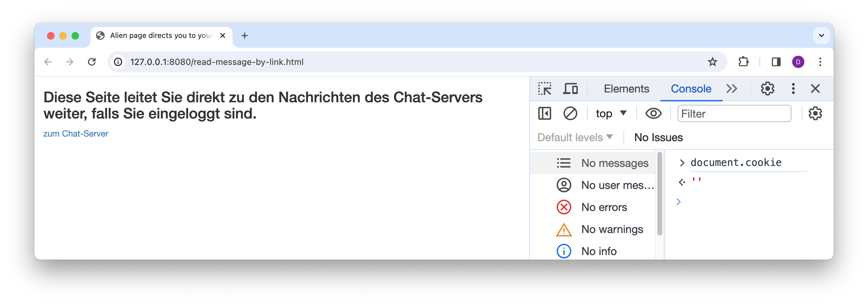The width and height of the screenshot is (868, 305).
Task: Toggle the browser side panel icon
Action: (x=776, y=62)
